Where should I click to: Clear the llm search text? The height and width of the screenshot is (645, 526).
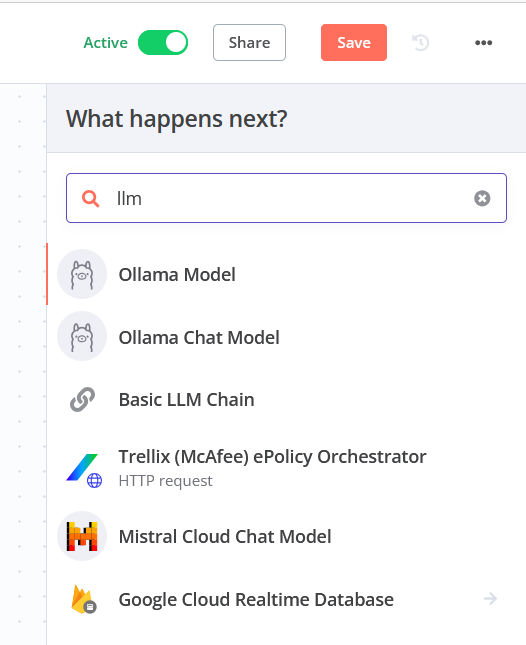tap(482, 198)
